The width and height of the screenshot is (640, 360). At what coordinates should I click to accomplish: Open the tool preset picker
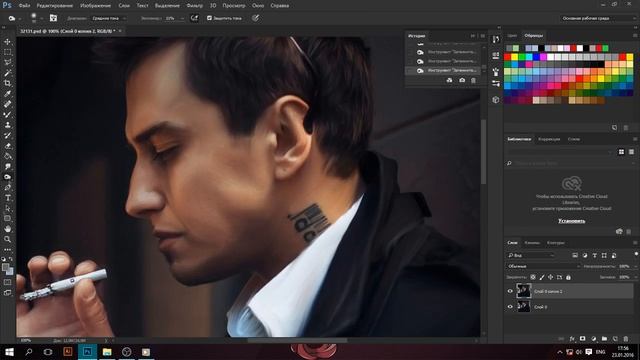point(14,18)
